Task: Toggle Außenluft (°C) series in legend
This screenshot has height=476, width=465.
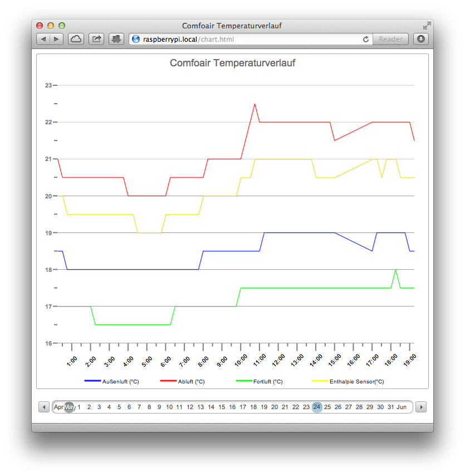Action: 111,382
